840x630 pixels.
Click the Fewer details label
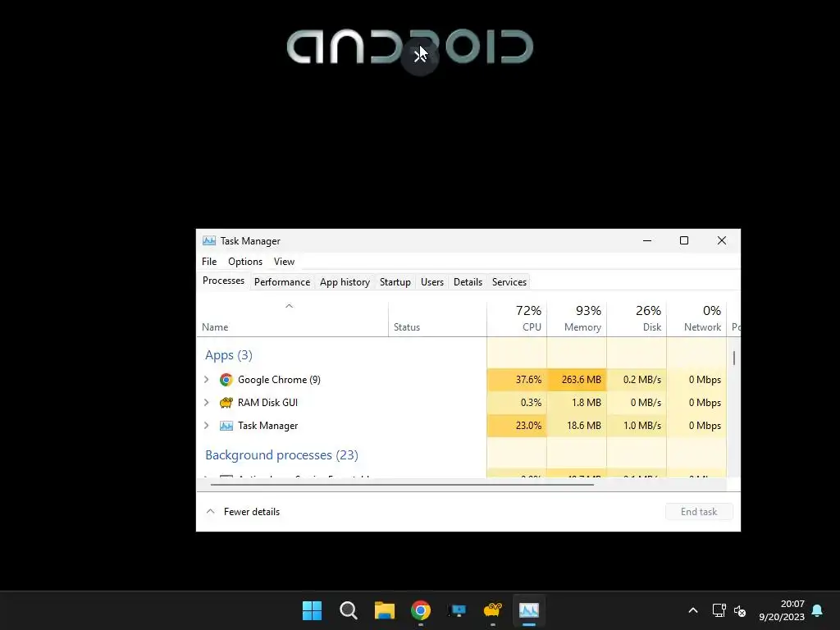click(x=252, y=512)
